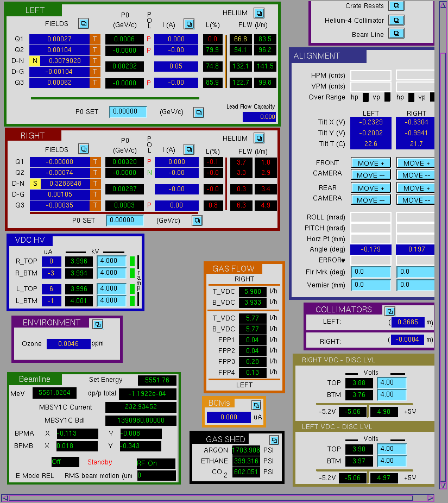Click RIGHT spectrometer P0 SET input field

pos(125,220)
